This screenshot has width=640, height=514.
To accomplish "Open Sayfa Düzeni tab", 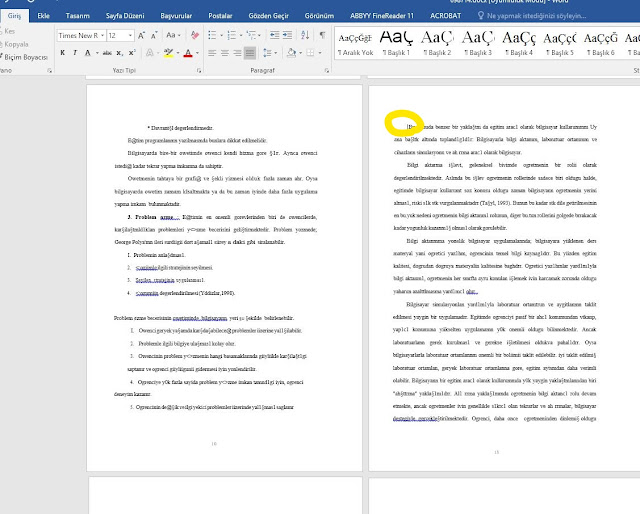I will tap(125, 16).
